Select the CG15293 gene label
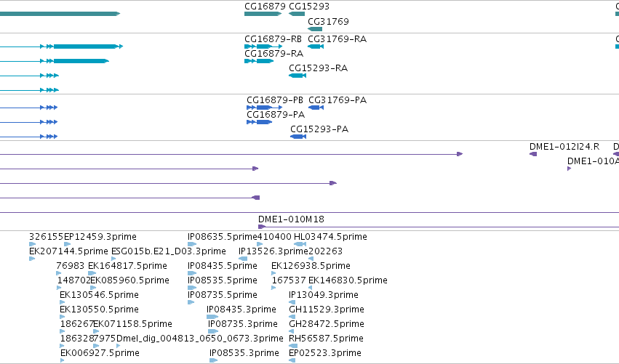 tap(308, 7)
